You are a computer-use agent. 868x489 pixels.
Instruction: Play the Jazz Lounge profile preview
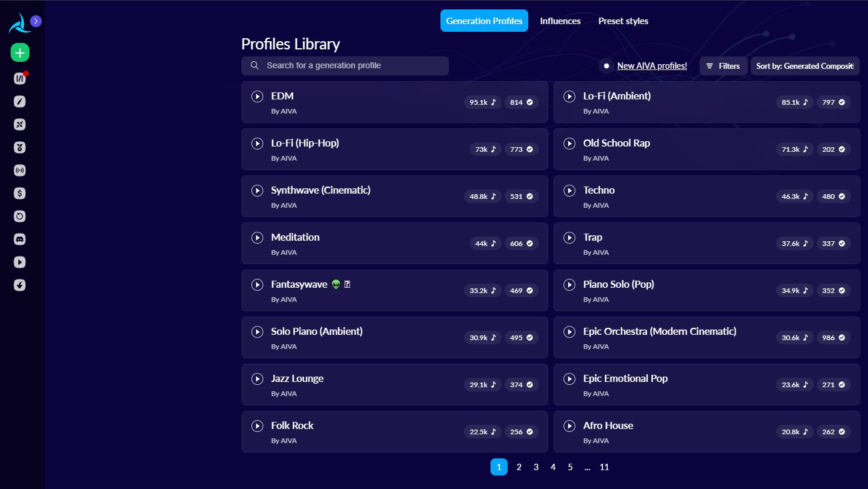[257, 379]
